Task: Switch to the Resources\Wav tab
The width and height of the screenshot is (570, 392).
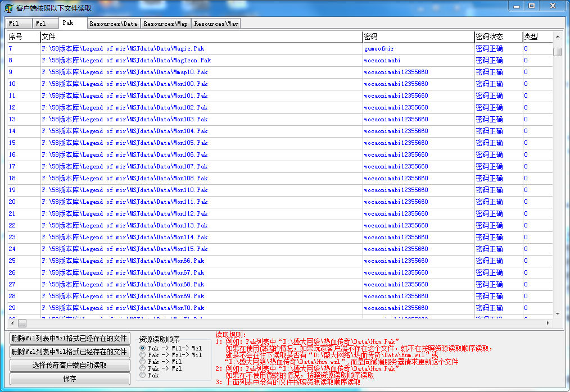Action: coord(216,24)
